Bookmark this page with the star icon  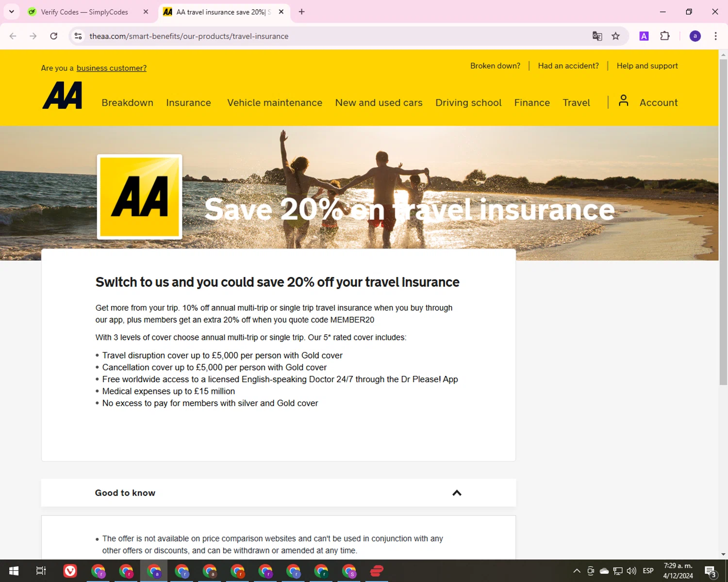tap(615, 36)
